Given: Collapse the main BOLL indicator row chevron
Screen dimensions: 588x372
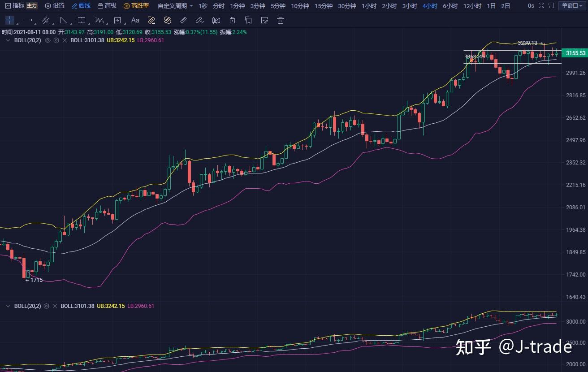Looking at the screenshot, I should (x=8, y=41).
